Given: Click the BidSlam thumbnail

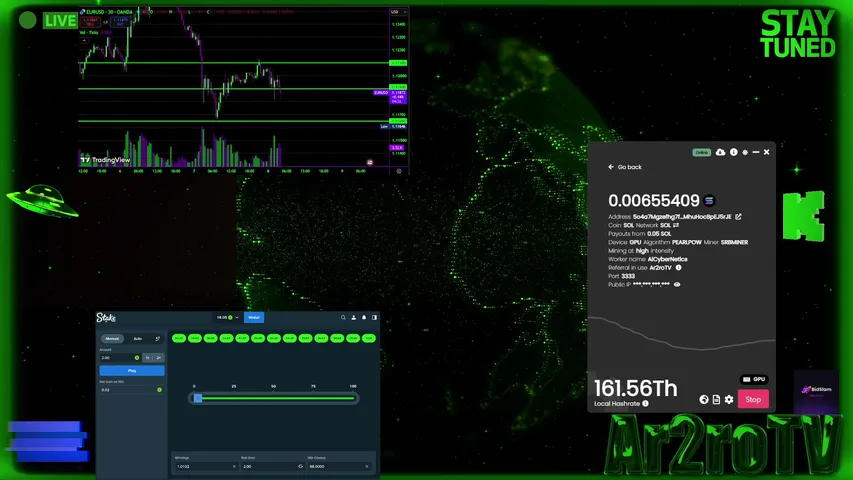Looking at the screenshot, I should tap(816, 391).
